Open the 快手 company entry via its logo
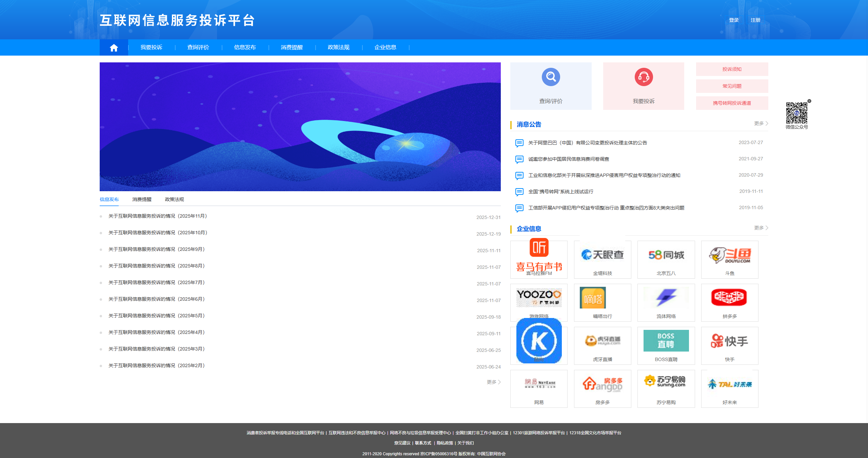The height and width of the screenshot is (458, 868). tap(730, 341)
